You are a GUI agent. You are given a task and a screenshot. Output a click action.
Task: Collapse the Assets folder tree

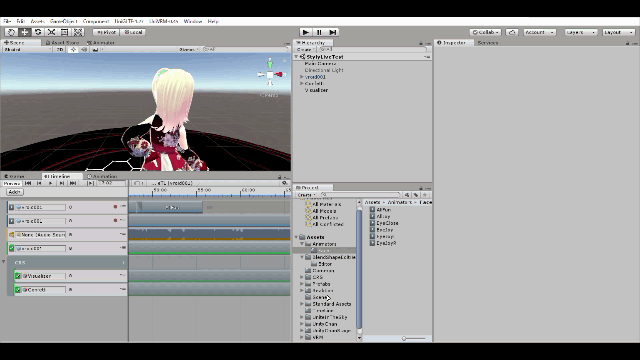point(296,237)
